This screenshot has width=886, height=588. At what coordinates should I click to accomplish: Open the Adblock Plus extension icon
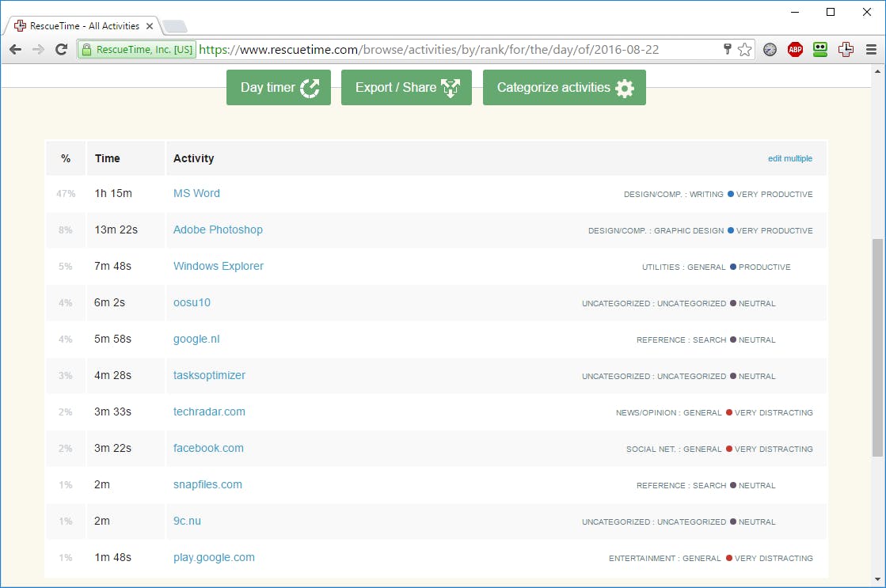(795, 50)
